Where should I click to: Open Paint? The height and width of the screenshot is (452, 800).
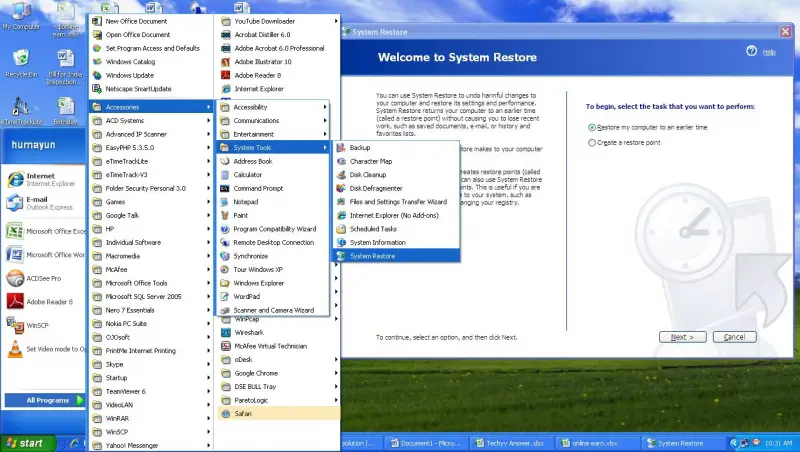pyautogui.click(x=273, y=215)
